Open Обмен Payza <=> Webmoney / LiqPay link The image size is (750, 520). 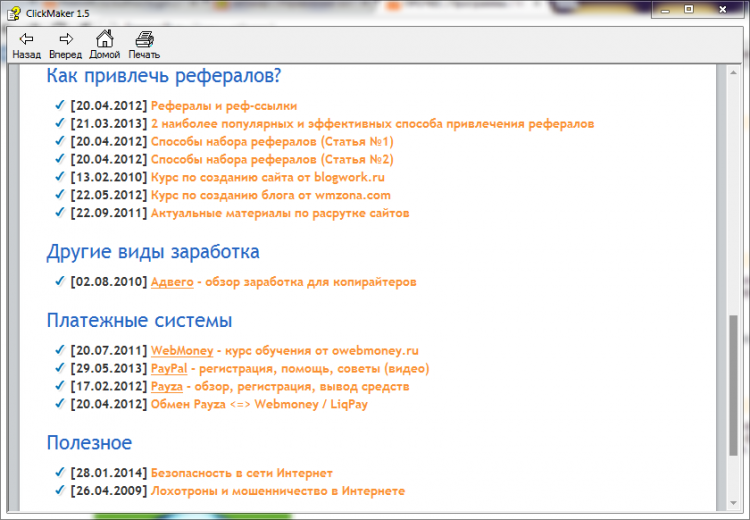tap(259, 404)
